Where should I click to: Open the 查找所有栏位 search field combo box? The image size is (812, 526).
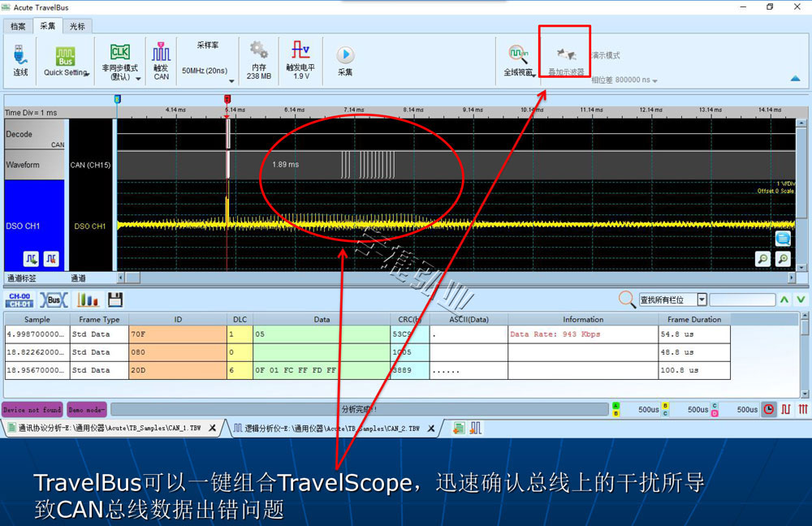(x=672, y=300)
